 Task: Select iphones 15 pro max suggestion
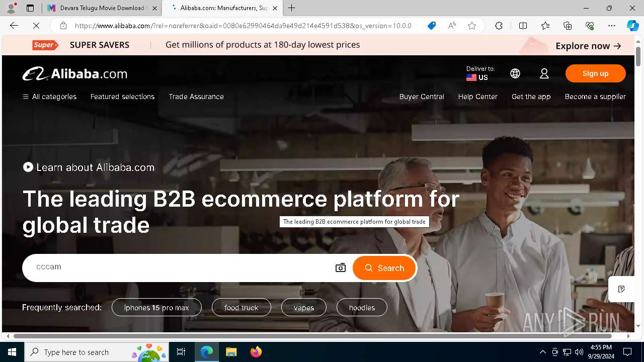[156, 307]
